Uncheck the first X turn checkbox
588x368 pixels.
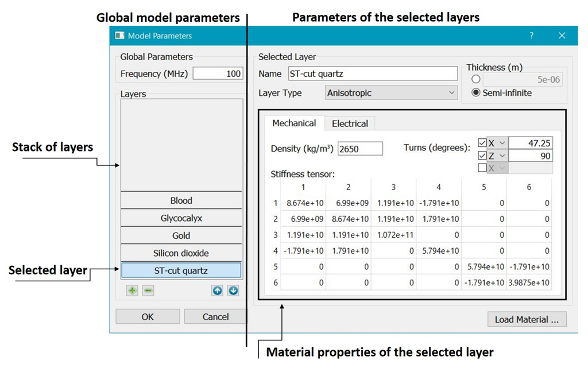(x=482, y=143)
